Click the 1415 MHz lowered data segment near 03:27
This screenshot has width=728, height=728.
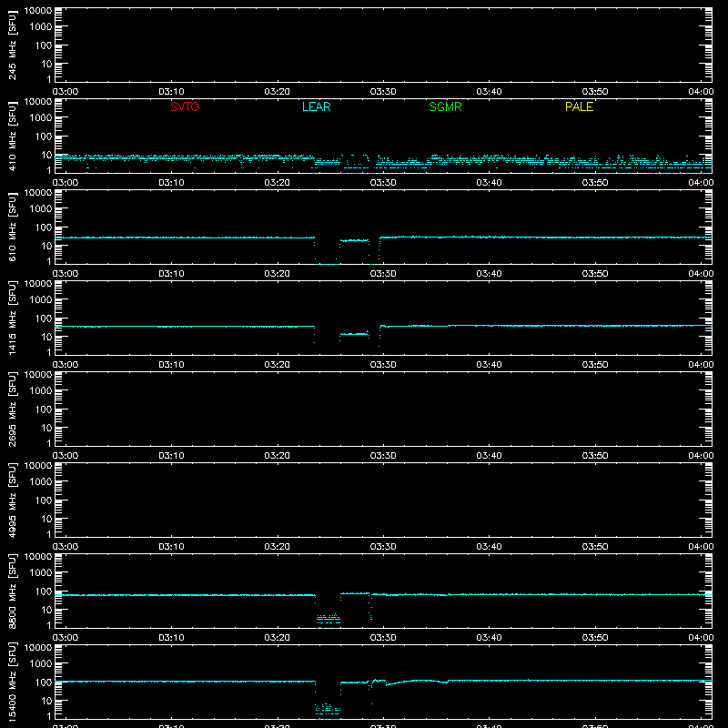coord(354,334)
